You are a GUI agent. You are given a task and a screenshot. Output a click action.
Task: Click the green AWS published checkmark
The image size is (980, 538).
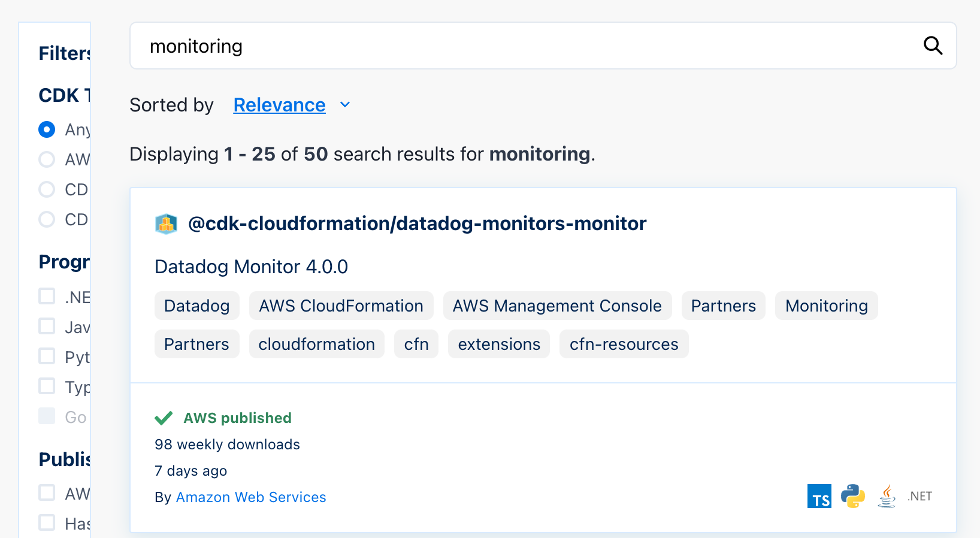coord(164,418)
